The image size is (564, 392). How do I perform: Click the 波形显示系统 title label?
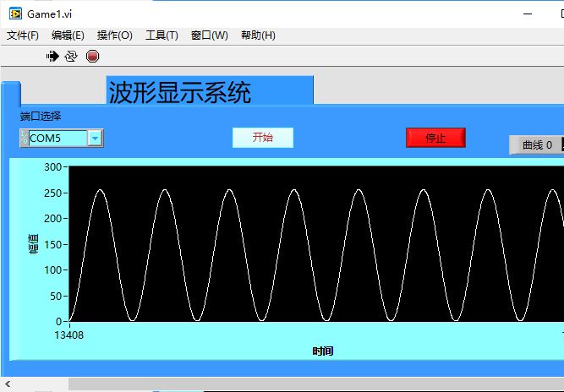pyautogui.click(x=180, y=92)
